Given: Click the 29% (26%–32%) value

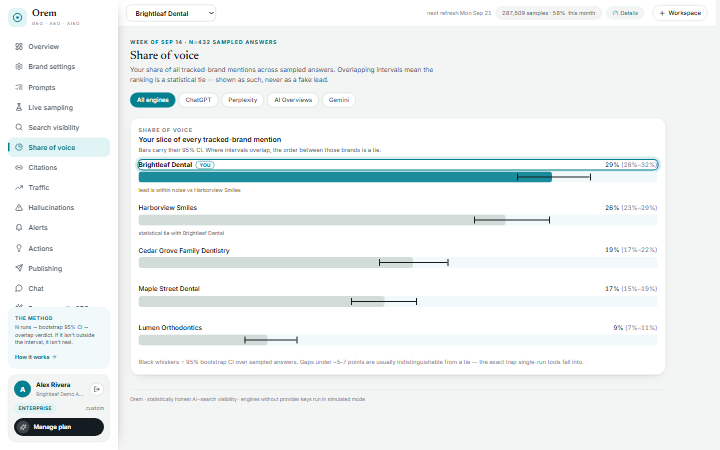Looking at the screenshot, I should point(631,164).
